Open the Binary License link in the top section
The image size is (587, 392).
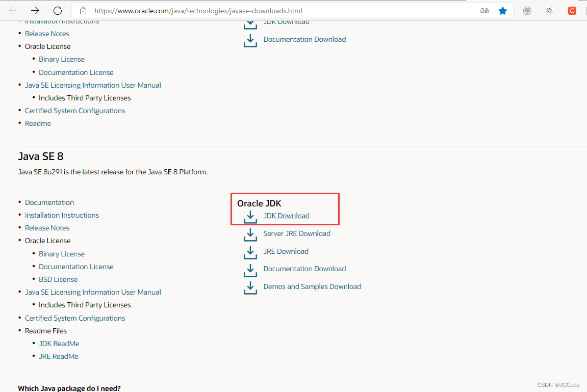[x=62, y=59]
